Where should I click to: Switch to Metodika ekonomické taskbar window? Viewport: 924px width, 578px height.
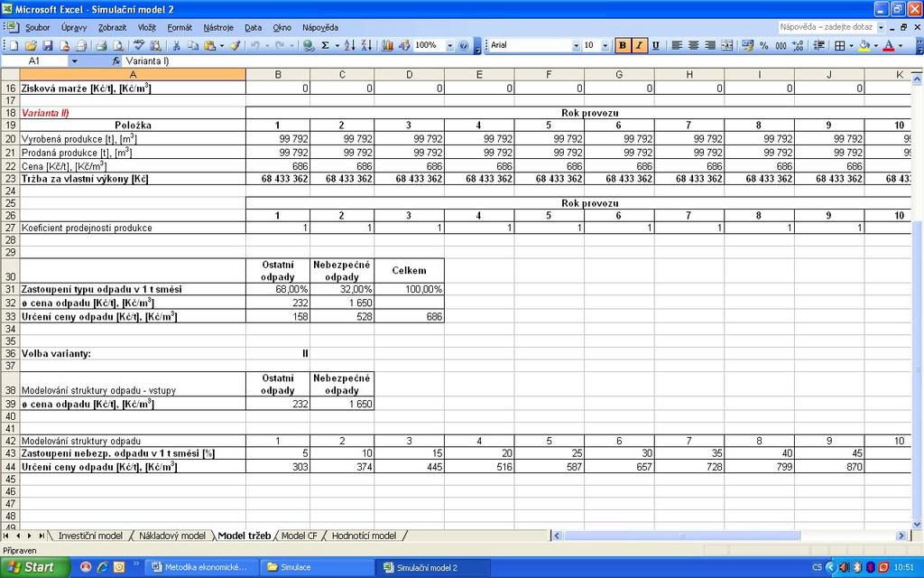click(201, 567)
